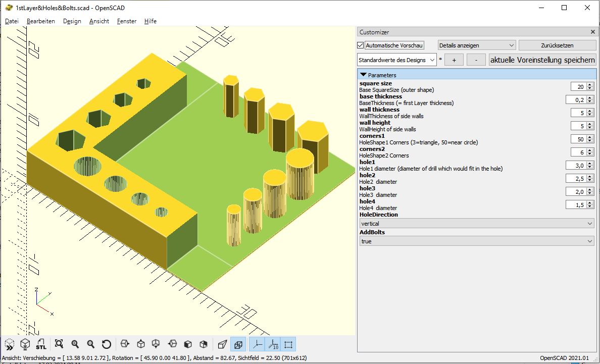This screenshot has height=364, width=600.
Task: Switch to Right view cube icon
Action: tap(125, 344)
